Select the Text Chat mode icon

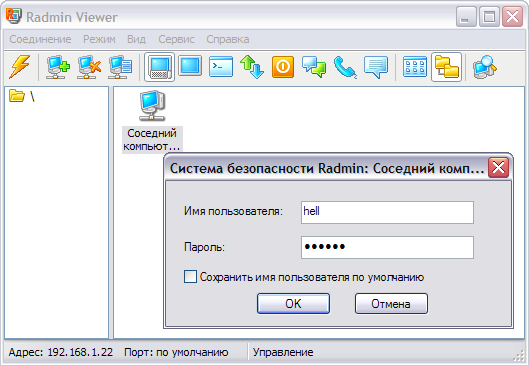coord(314,67)
